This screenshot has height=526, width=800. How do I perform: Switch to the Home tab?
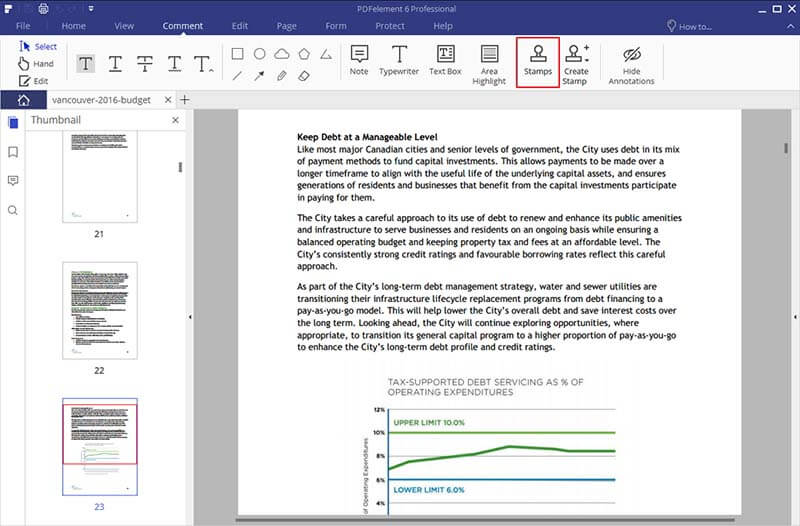(x=73, y=26)
